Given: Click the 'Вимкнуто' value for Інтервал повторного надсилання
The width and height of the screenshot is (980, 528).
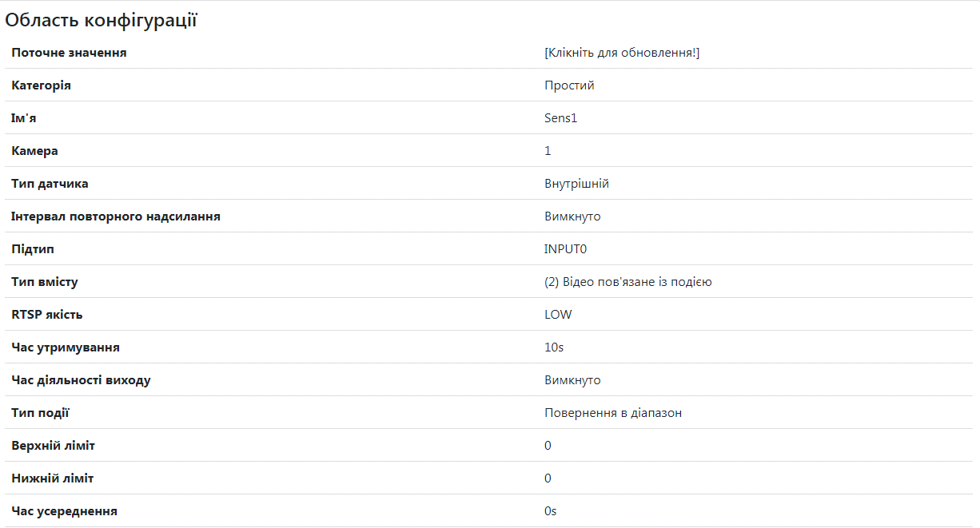Looking at the screenshot, I should pos(572,216).
